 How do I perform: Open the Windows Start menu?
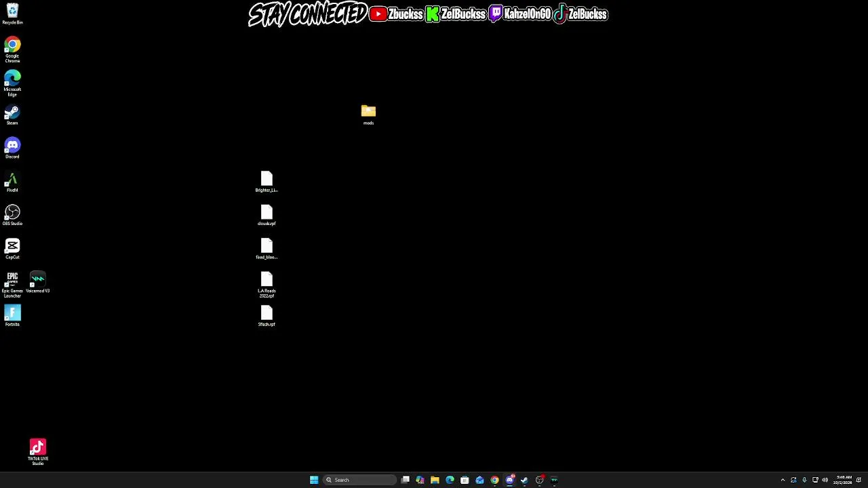(314, 480)
